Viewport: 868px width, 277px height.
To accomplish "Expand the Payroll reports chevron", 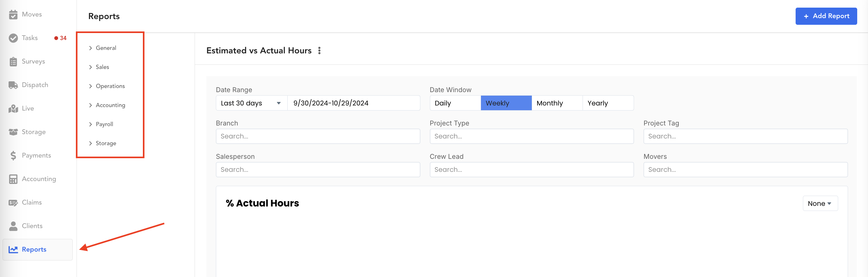I will pos(90,124).
